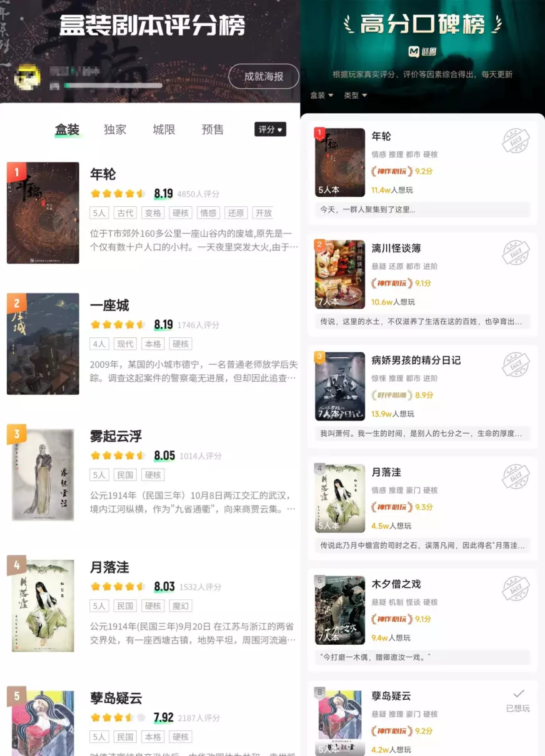Switch to the 预售 tab
The image size is (545, 756).
tap(212, 129)
